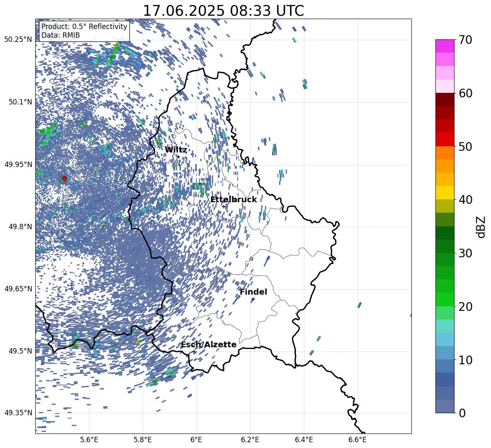Viewport: 491px width, 448px height.
Task: Click the 6°E longitude label
Action: [196, 440]
